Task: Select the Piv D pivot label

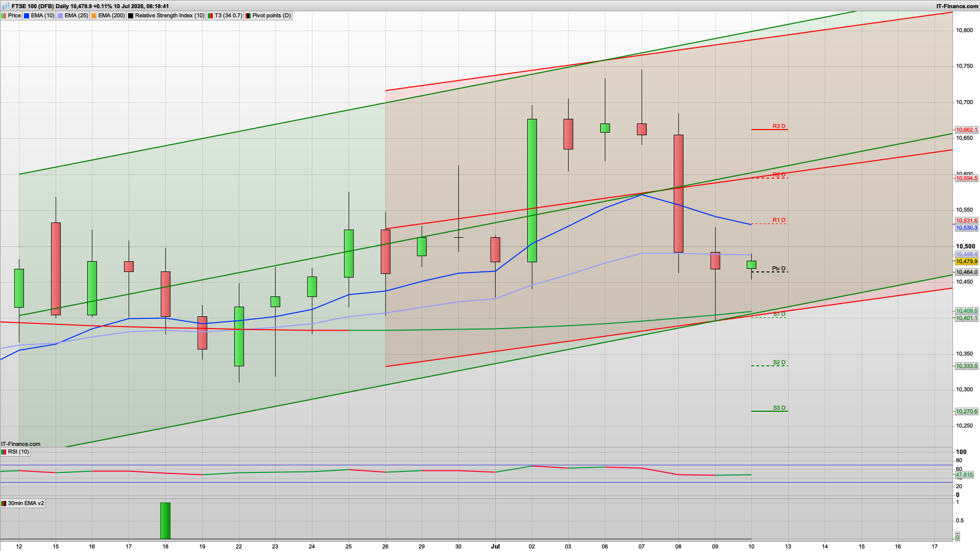Action: click(779, 269)
